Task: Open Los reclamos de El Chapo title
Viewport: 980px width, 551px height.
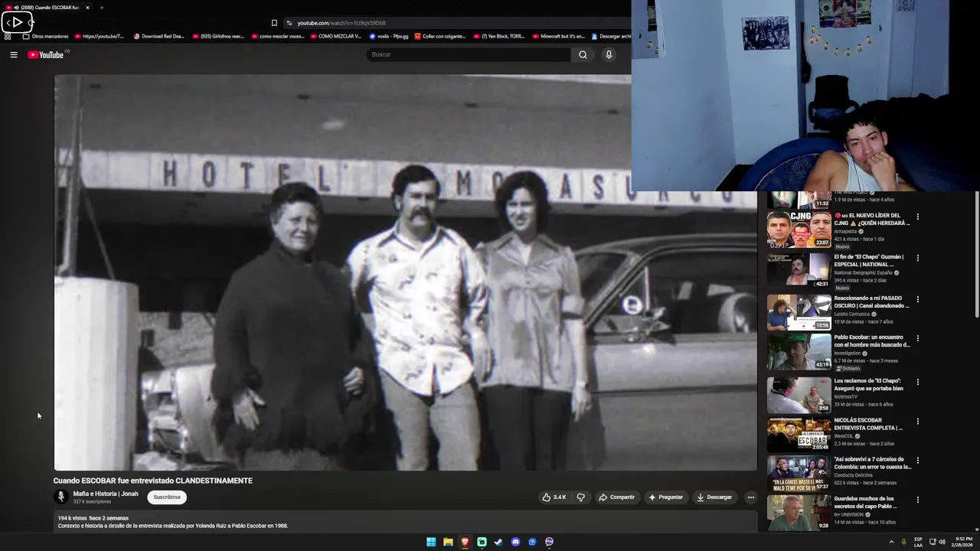Action: (868, 384)
